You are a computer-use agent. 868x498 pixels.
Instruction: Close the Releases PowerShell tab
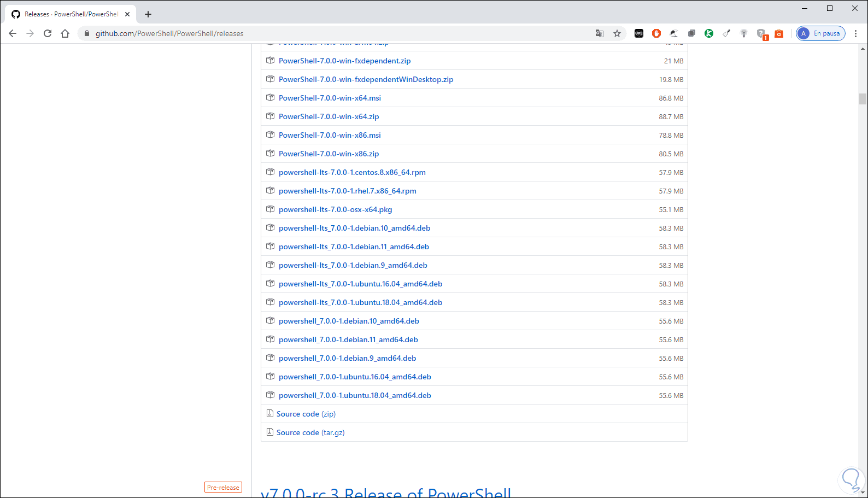[x=127, y=14]
